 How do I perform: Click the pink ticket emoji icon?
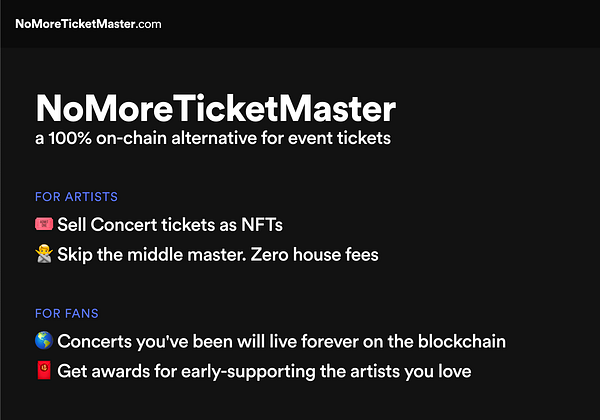(x=43, y=225)
